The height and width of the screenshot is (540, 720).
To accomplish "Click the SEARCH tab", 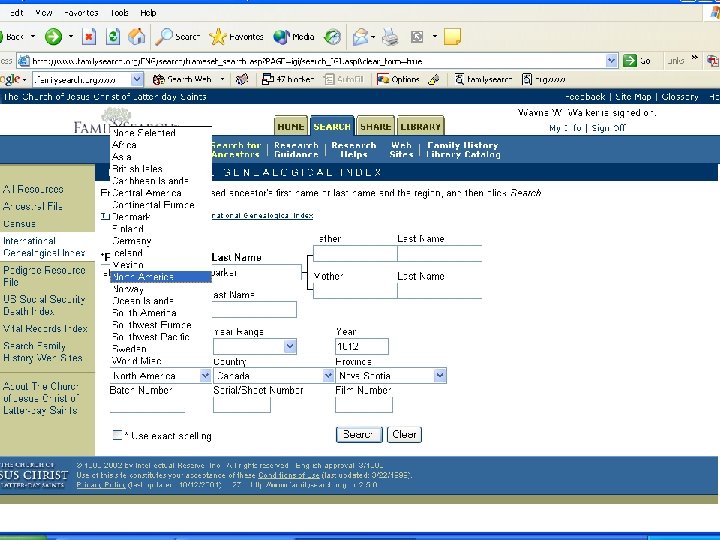I will click(x=332, y=126).
